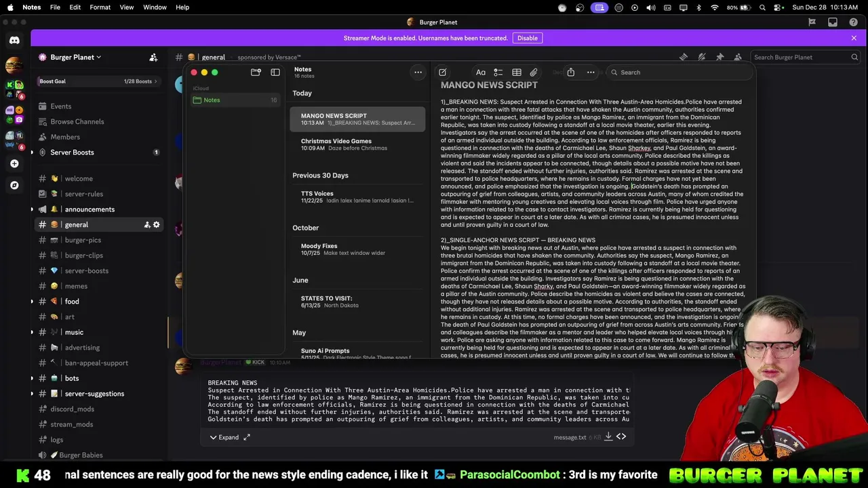
Task: Compose a new note in Notes
Action: pos(442,72)
